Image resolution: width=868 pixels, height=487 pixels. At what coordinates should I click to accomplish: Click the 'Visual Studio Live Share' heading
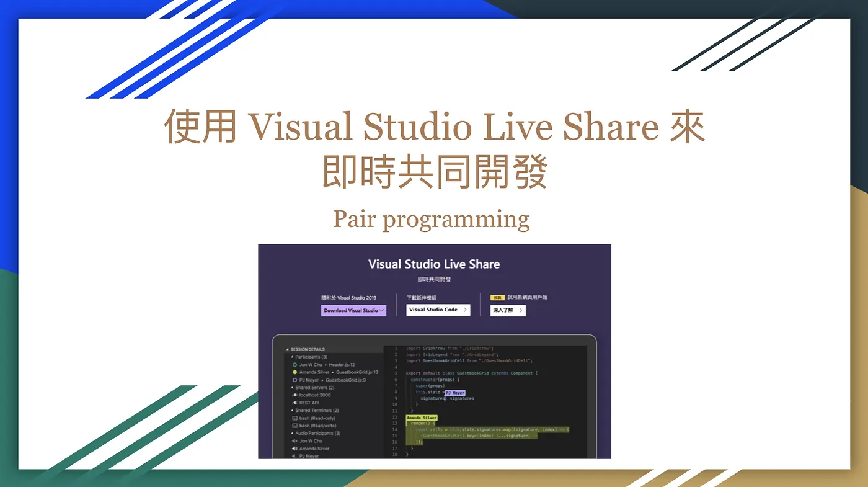(x=434, y=264)
